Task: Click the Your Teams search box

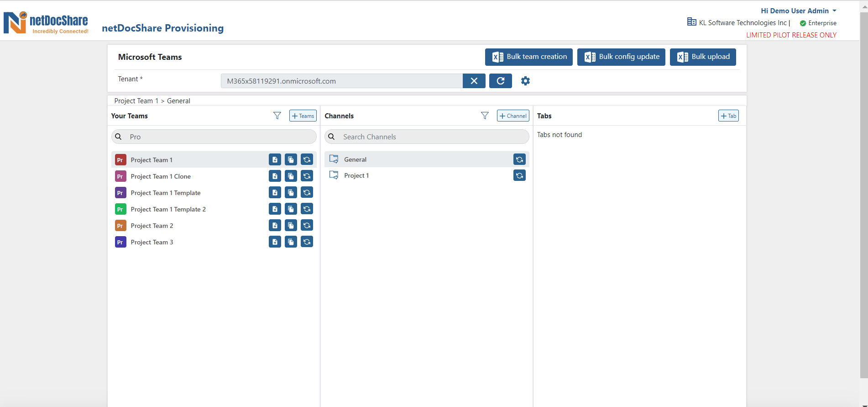Action: 214,137
